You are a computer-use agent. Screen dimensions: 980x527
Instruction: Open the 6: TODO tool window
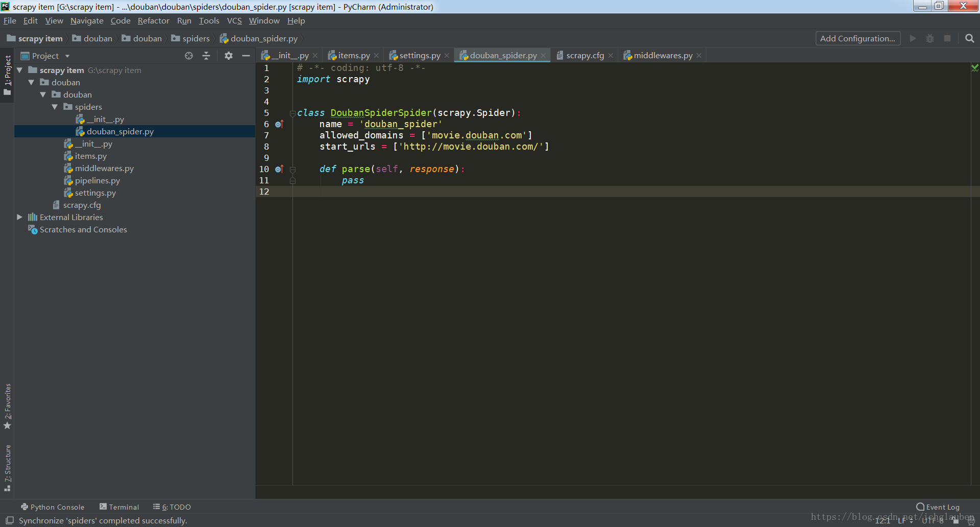tap(172, 507)
